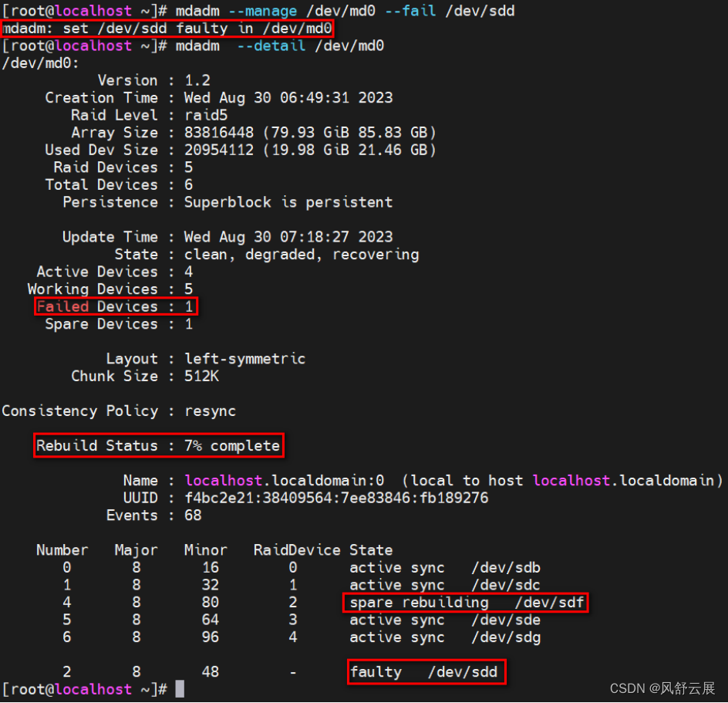This screenshot has height=703, width=728.
Task: Click the 'faulty /dev/sdd' highlighted entry
Action: click(426, 671)
